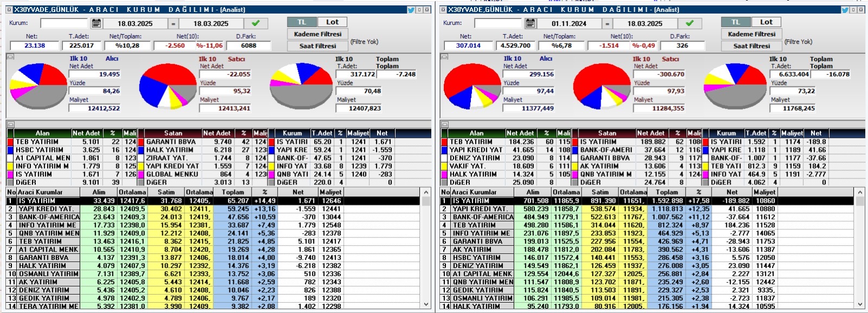This screenshot has width=868, height=313.
Task: Click the Satan header in right window
Action: click(x=607, y=133)
